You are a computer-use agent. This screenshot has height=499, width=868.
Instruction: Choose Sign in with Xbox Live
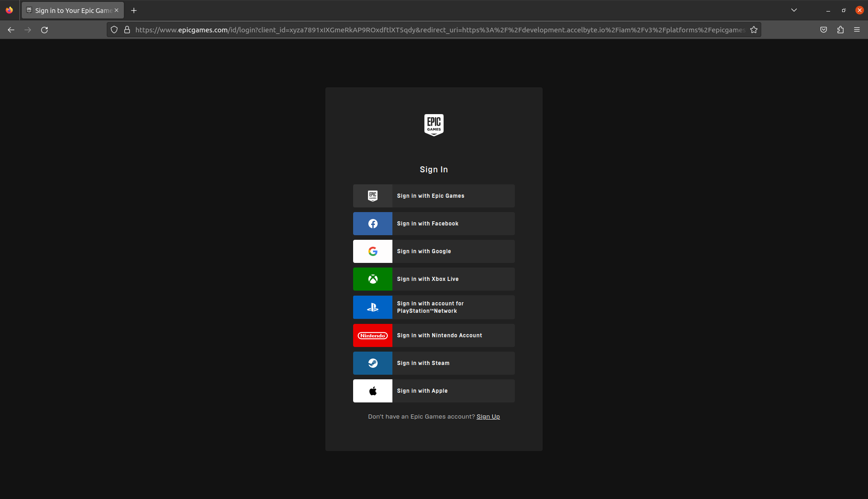tap(434, 279)
